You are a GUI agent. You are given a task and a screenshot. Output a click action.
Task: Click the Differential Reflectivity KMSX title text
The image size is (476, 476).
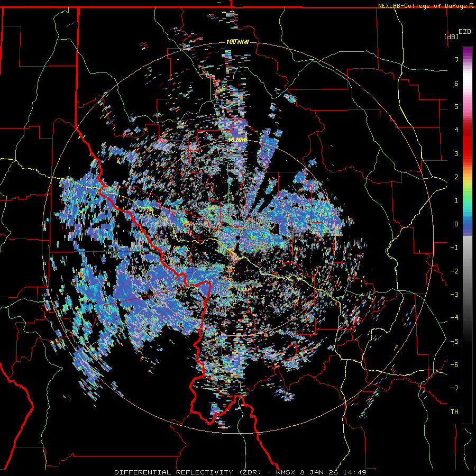click(240, 472)
